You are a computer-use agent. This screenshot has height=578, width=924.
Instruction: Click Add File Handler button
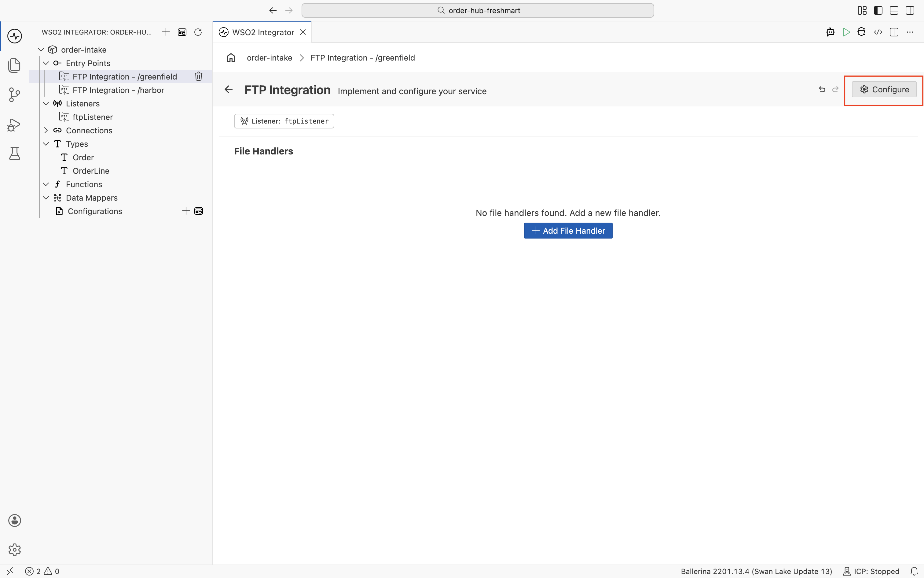point(568,231)
